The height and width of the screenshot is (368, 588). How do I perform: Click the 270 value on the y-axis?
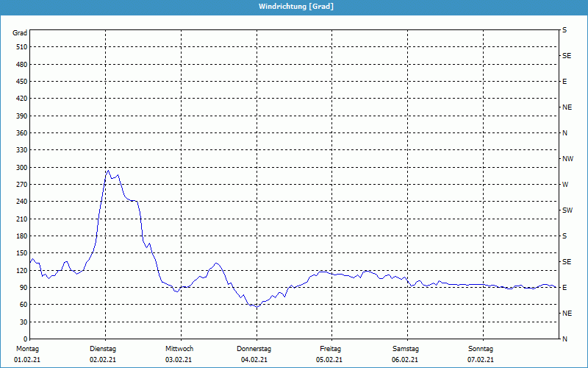coord(21,185)
